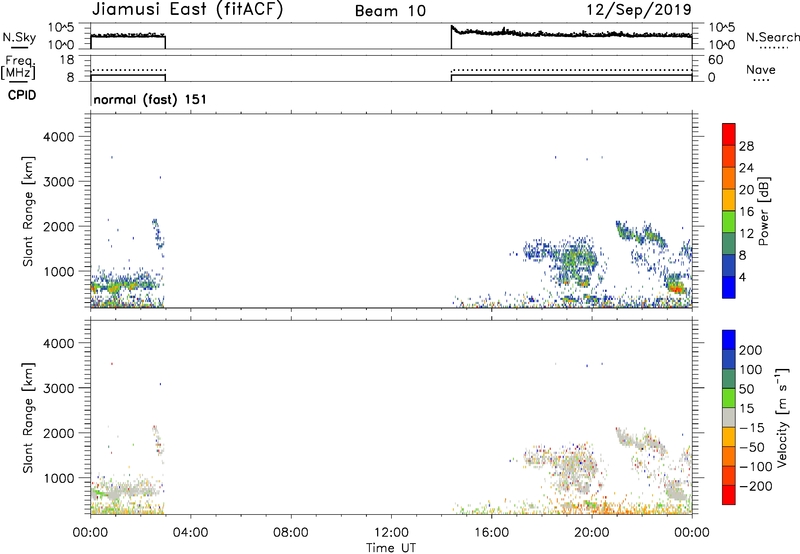Click the red bottom segment of the Velocity bar
This screenshot has height=554, width=800.
(729, 495)
